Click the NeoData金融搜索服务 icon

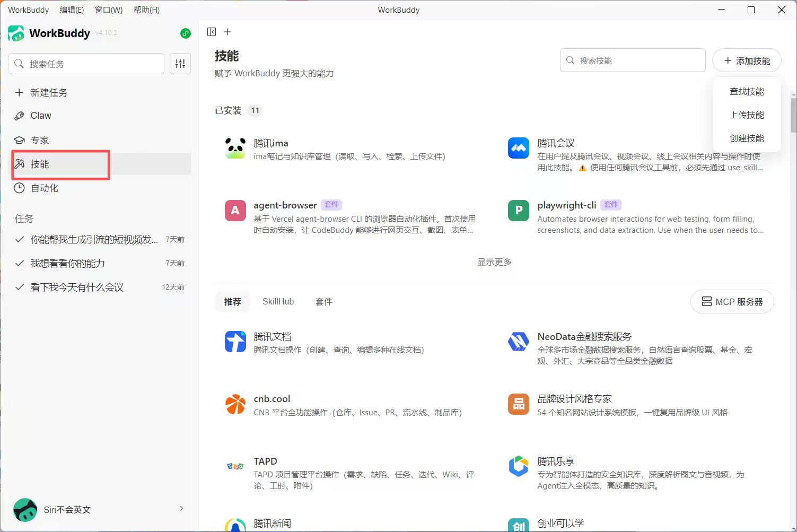[x=519, y=342]
